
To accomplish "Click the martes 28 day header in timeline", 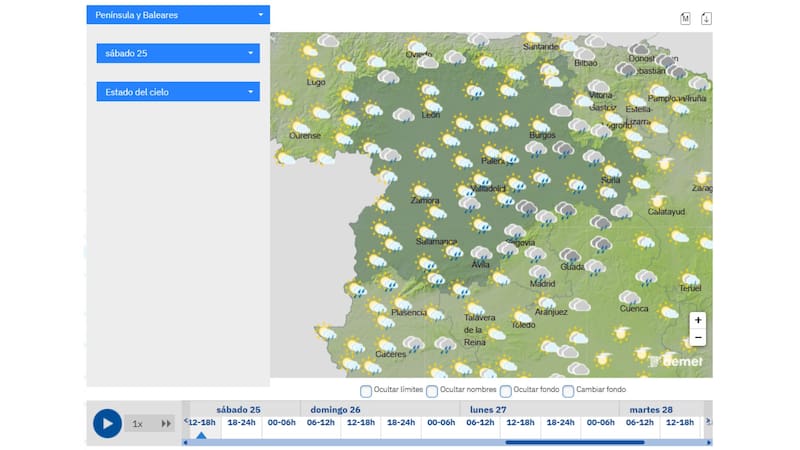I will [x=651, y=410].
